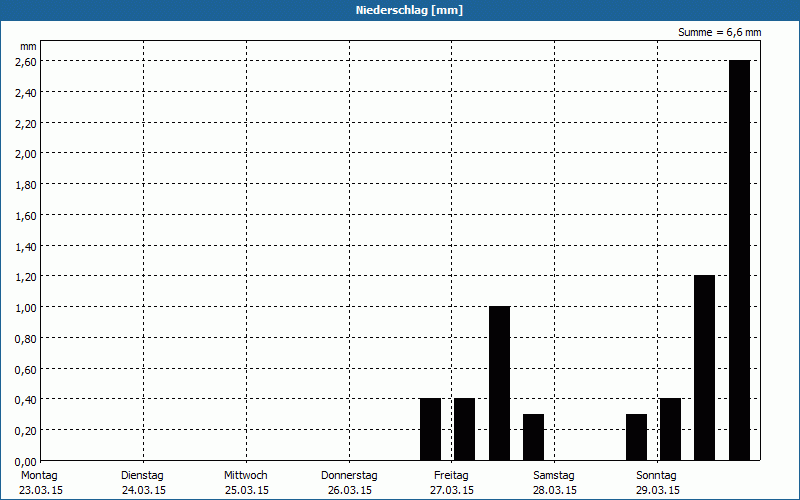Screen dimensions: 800x500
Task: Select the 2,40 y-axis value
Action: (26, 93)
